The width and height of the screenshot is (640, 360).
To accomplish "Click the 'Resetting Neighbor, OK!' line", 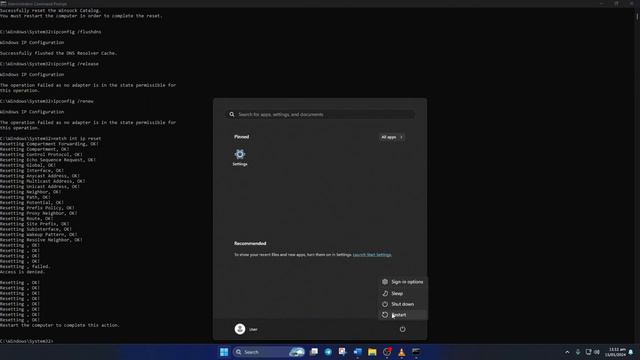I will [31, 192].
